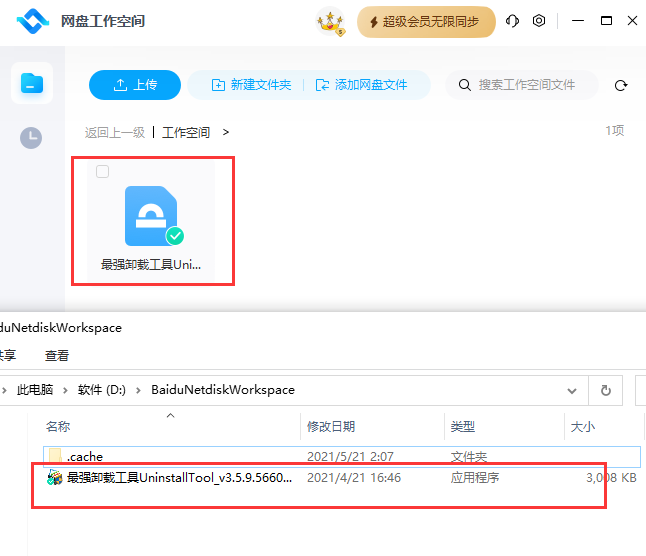Viewport: 646px width, 556px height.
Task: Click the sort direction arrow above 名称
Action: (170, 416)
